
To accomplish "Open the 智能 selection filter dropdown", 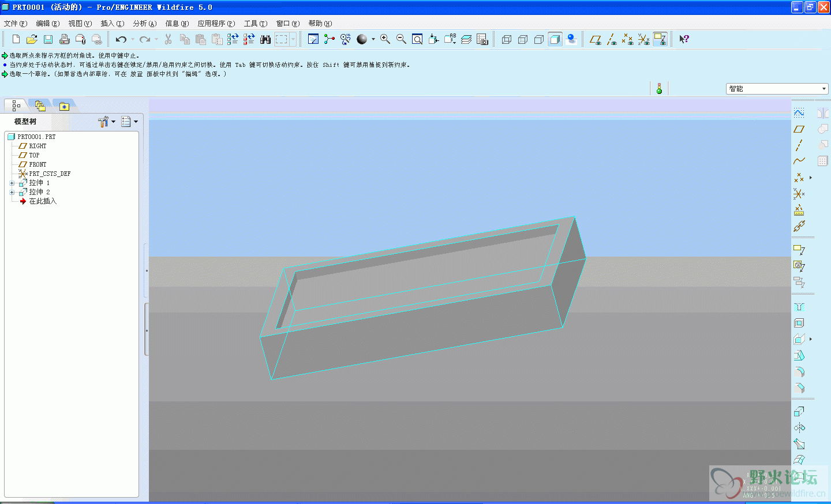I will point(777,88).
